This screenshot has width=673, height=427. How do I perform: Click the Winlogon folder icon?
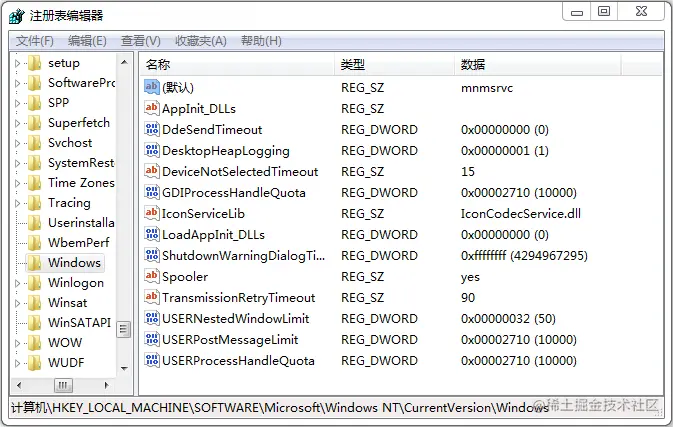click(x=34, y=283)
